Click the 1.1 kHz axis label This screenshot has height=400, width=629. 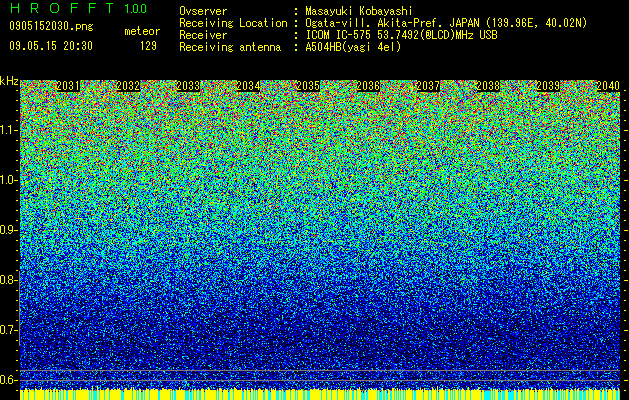click(8, 130)
